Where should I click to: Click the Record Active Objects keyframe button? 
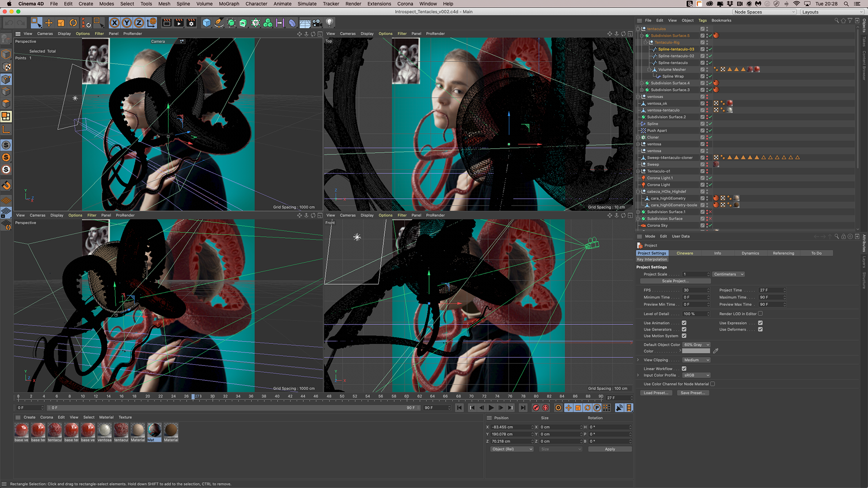[x=536, y=408]
